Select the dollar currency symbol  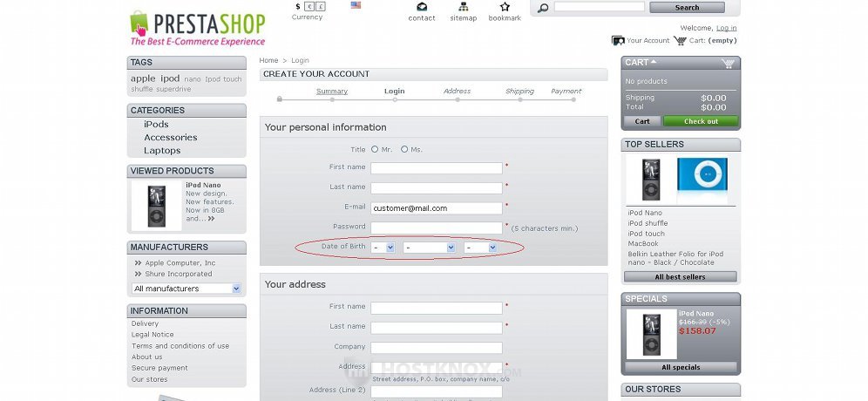click(298, 7)
